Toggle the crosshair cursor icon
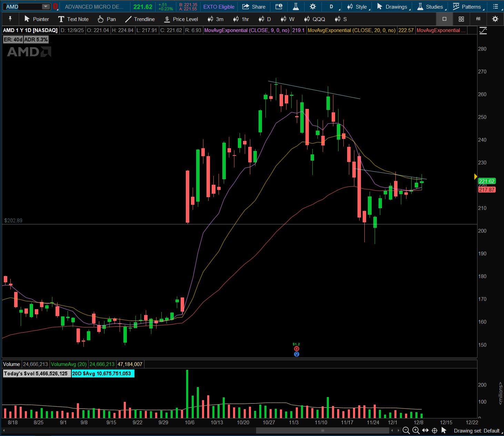504x436 pixels. pos(435,430)
